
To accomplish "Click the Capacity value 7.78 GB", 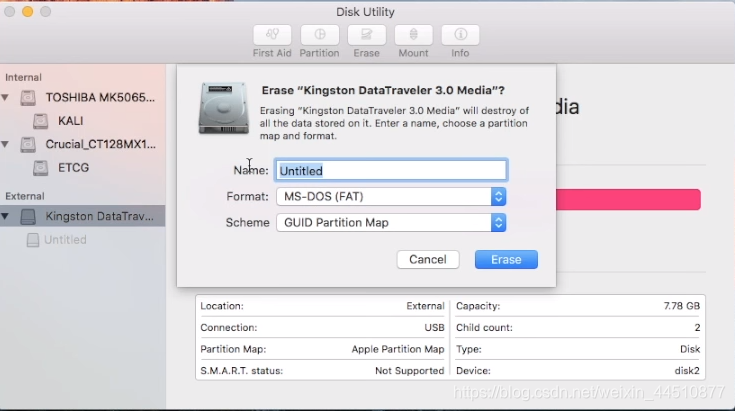I will tap(682, 306).
